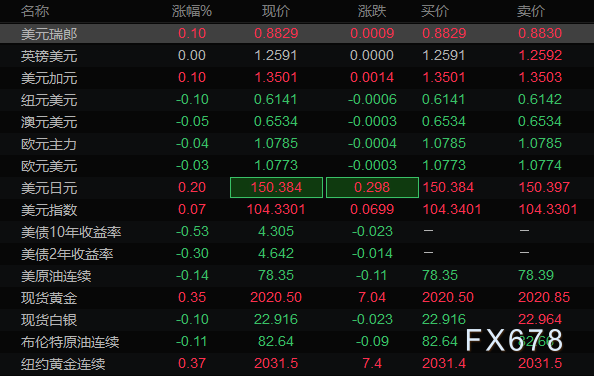
Task: Select 美债10年收益率 row
Action: [297, 231]
